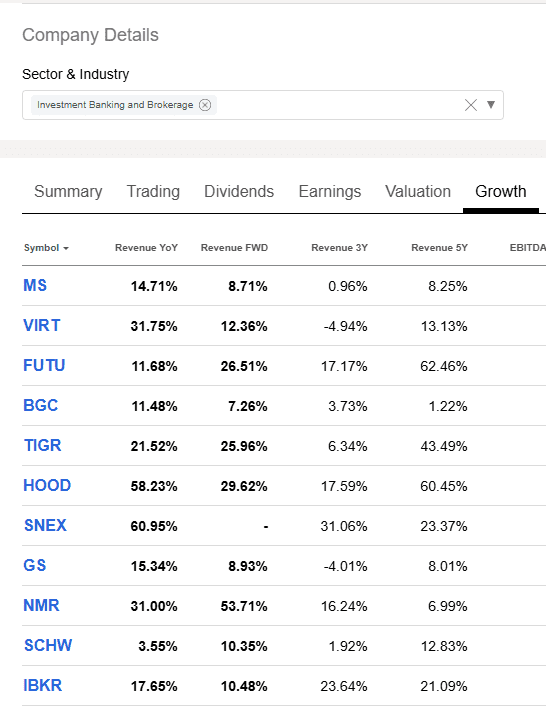Click VIRT Revenue 3Y value -4.94%
546x709 pixels.
(345, 326)
